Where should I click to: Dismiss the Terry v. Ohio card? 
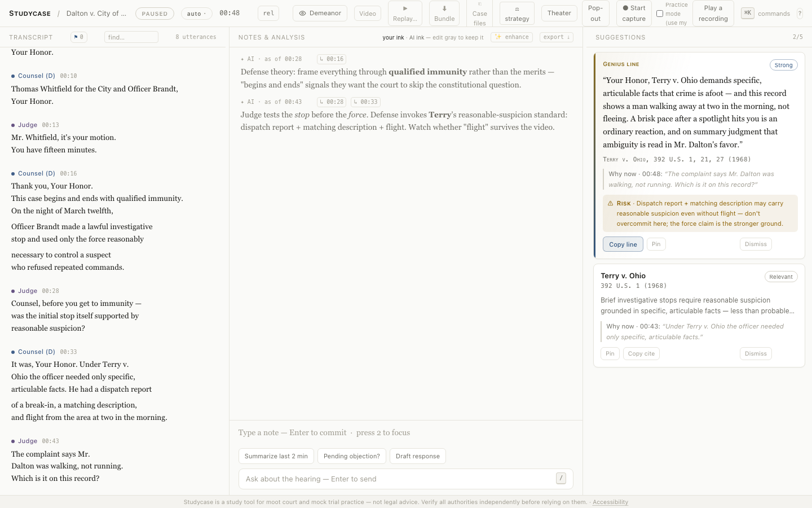coord(756,353)
